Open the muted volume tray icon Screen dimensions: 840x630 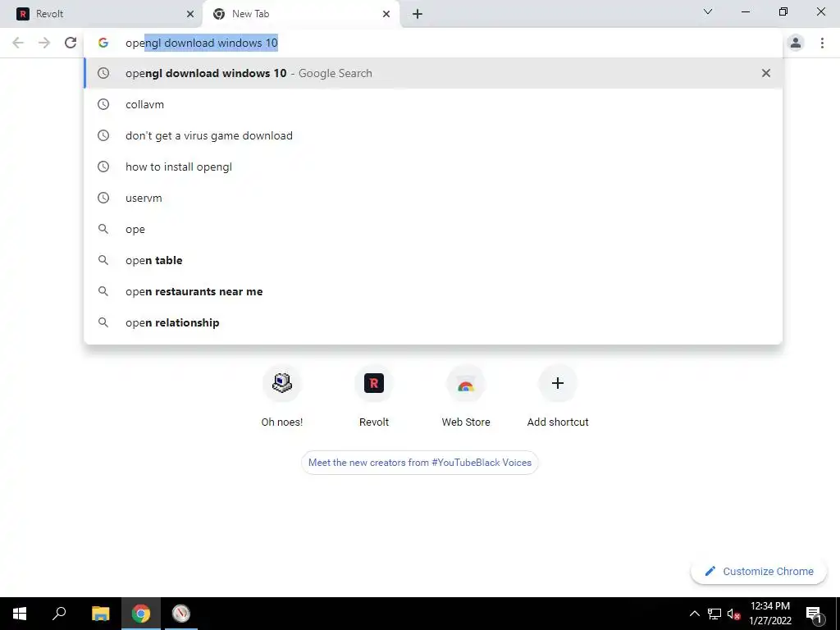click(733, 614)
